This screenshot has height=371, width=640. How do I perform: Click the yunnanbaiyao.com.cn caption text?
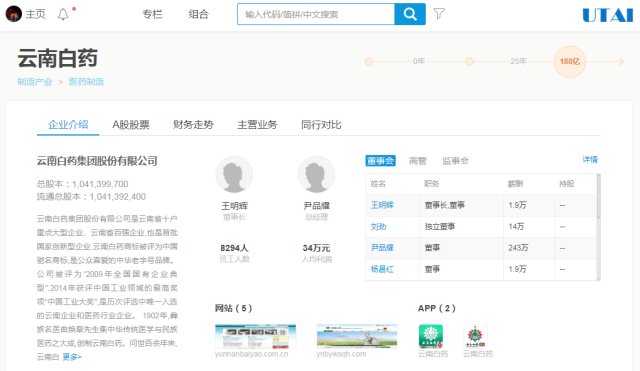tap(252, 354)
